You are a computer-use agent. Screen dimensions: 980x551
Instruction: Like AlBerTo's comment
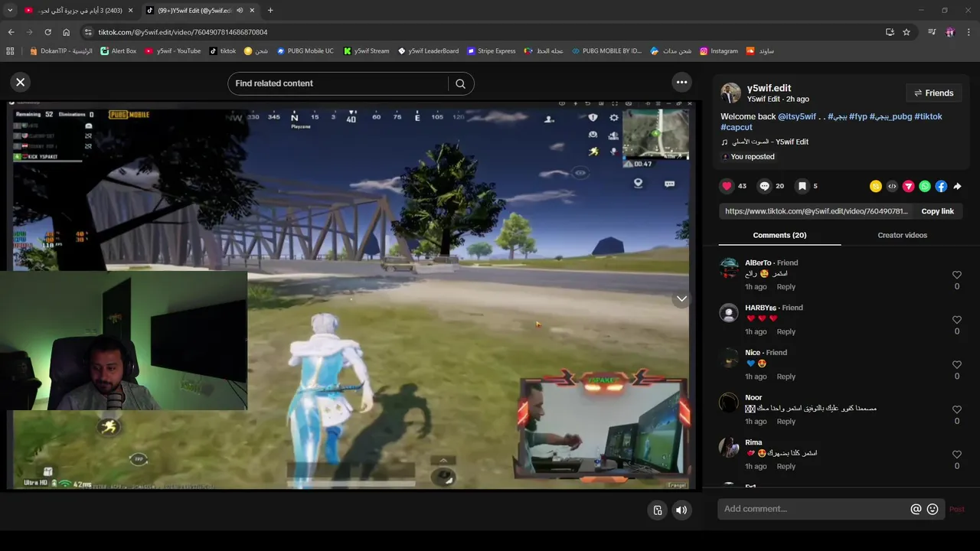[x=956, y=275]
